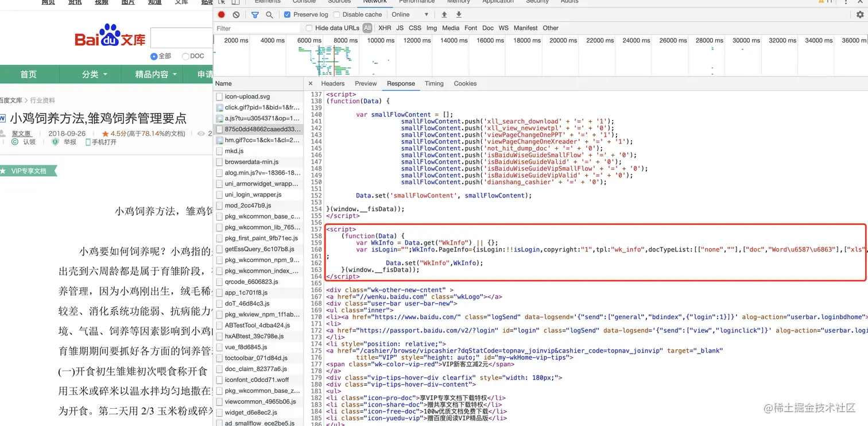Filter requests by JS
Image resolution: width=868 pixels, height=426 pixels.
[x=400, y=28]
